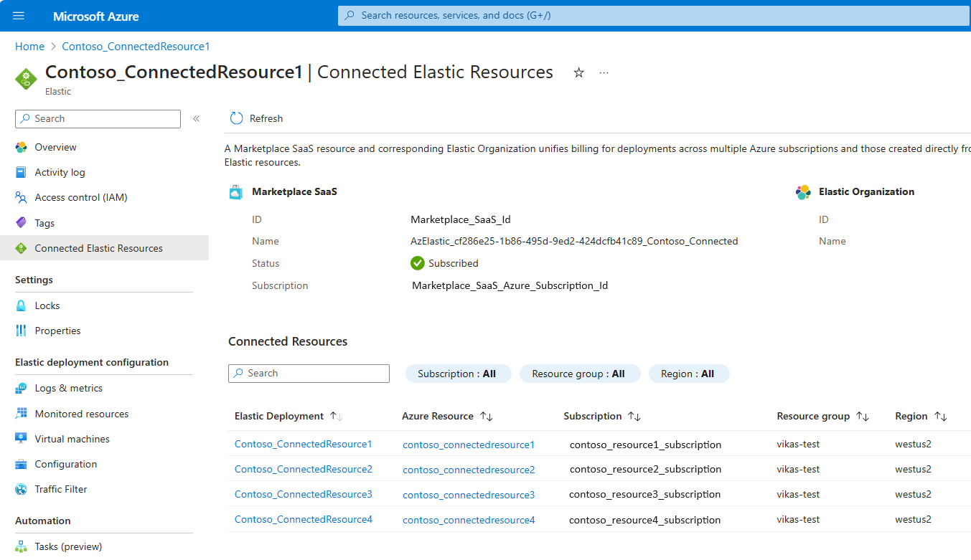This screenshot has width=971, height=560.
Task: Click the Activity log icon
Action: click(21, 172)
